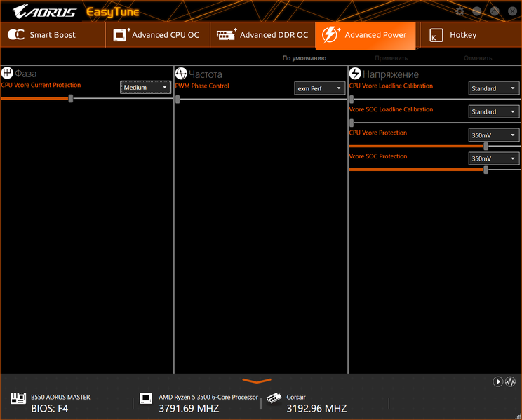Open CPU Vcore Protection 350mV dropdown
This screenshot has height=420, width=522.
494,135
